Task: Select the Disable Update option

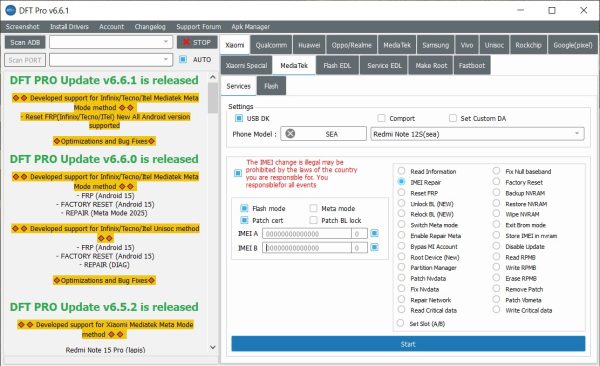Action: (x=496, y=246)
